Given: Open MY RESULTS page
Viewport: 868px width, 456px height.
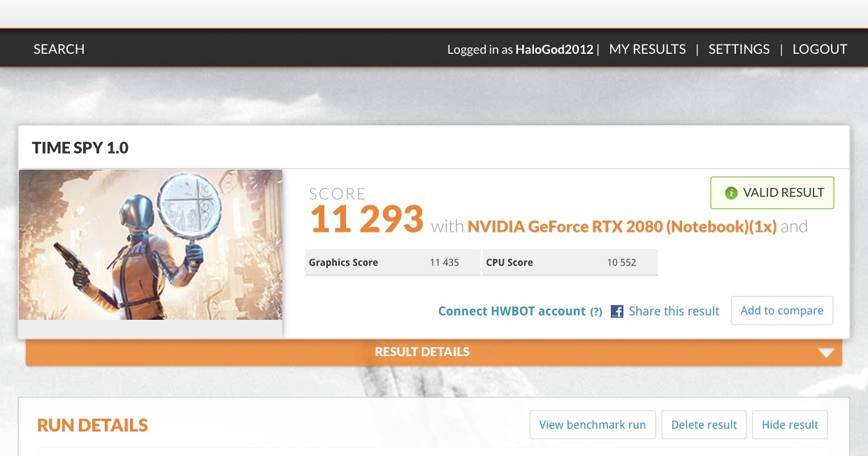Looking at the screenshot, I should [x=647, y=50].
